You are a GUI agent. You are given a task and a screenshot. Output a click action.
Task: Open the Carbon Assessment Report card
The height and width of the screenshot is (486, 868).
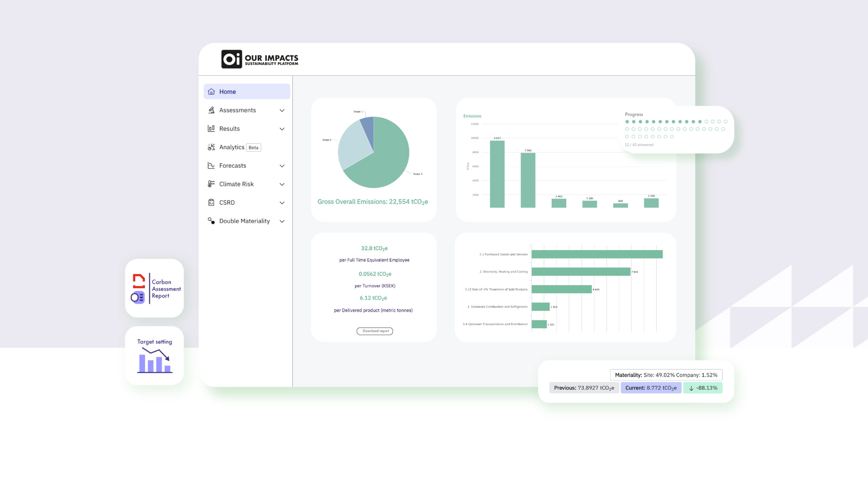[x=154, y=288]
